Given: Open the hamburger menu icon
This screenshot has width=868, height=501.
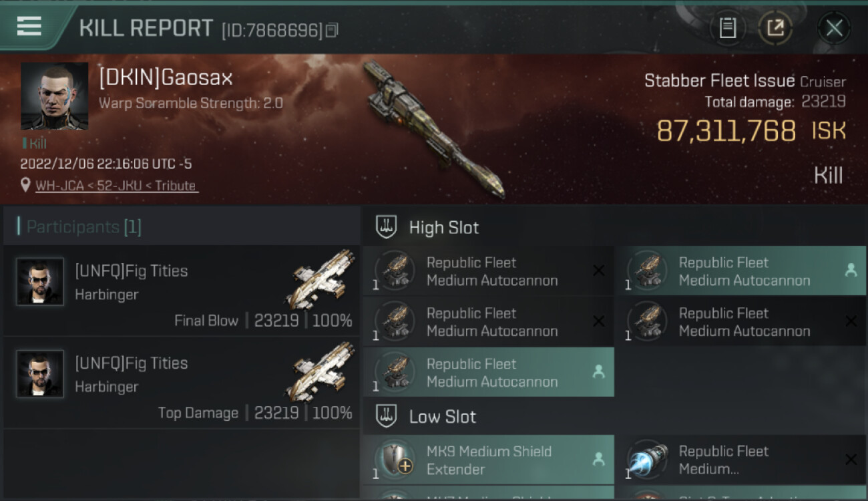Looking at the screenshot, I should tap(29, 26).
